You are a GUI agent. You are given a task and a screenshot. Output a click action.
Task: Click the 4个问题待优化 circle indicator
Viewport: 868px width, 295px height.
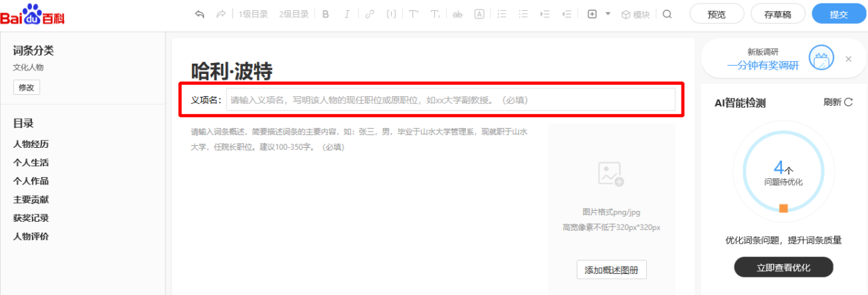(x=783, y=172)
